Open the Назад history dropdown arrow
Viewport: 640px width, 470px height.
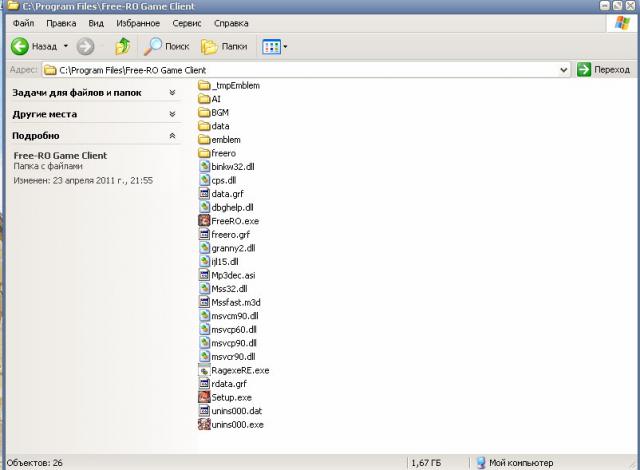tap(66, 47)
